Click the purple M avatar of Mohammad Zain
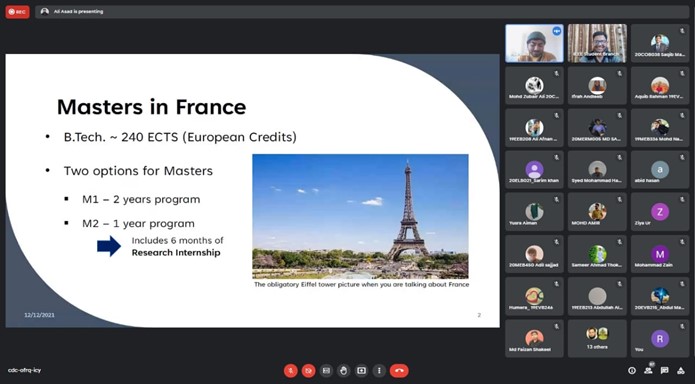Screen dimensions: 695x384 pyautogui.click(x=660, y=254)
